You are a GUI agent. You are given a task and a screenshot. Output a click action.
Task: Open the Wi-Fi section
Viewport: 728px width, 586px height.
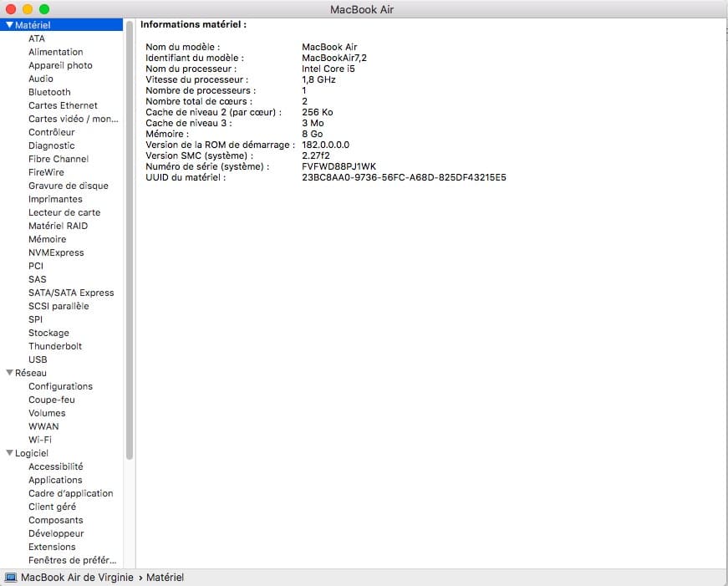click(x=40, y=440)
